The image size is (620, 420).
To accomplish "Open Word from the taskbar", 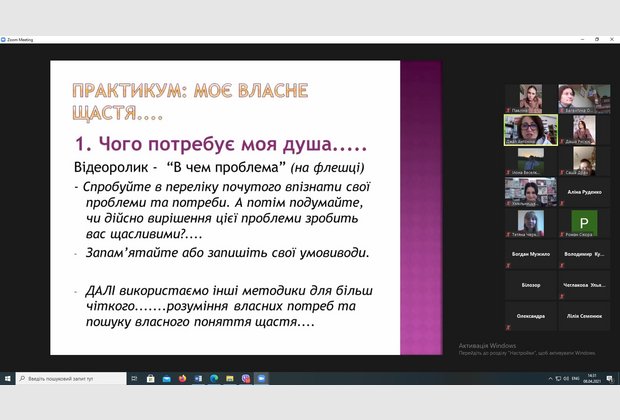I will coord(198,378).
